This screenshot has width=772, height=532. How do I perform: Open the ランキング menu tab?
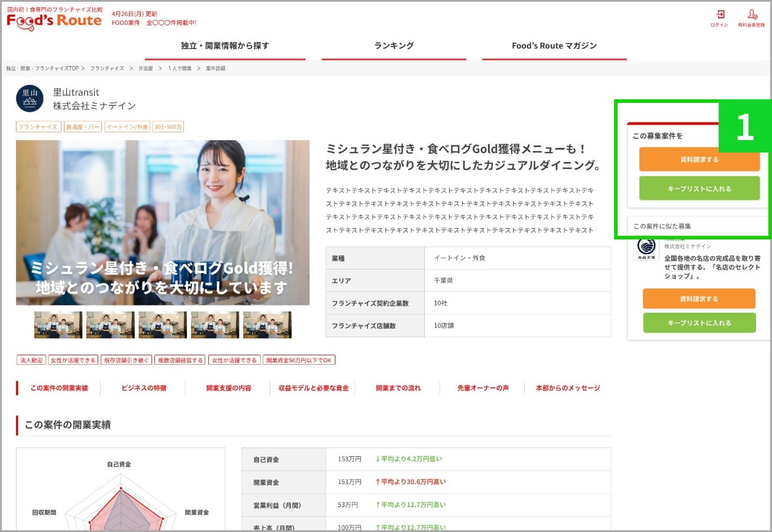click(393, 46)
